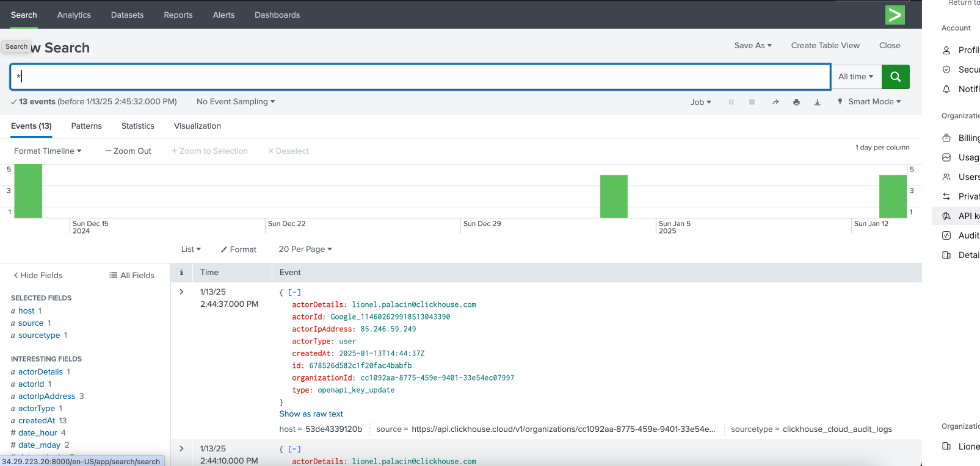Image resolution: width=980 pixels, height=466 pixels.
Task: Click the stop job icon
Action: coord(752,102)
